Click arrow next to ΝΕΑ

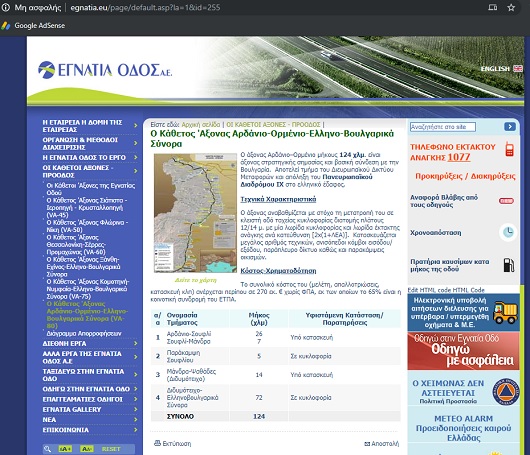136,420
